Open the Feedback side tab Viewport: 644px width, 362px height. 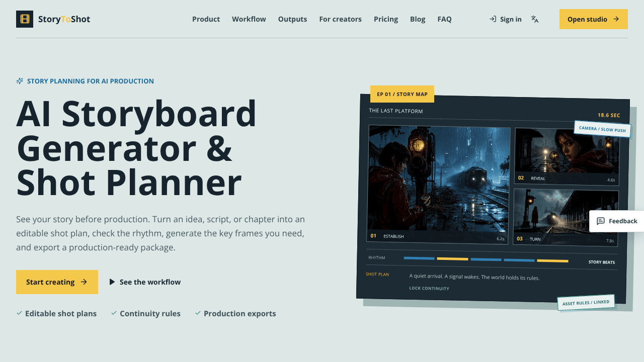coord(617,221)
